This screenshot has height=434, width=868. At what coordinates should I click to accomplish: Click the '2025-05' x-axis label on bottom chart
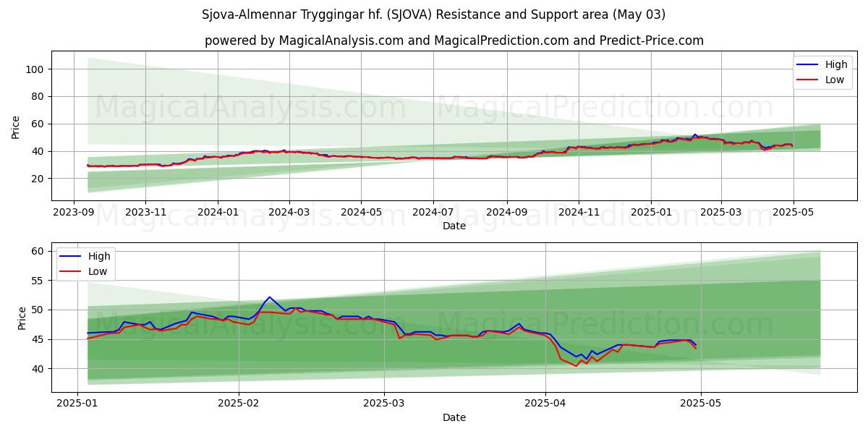701,404
